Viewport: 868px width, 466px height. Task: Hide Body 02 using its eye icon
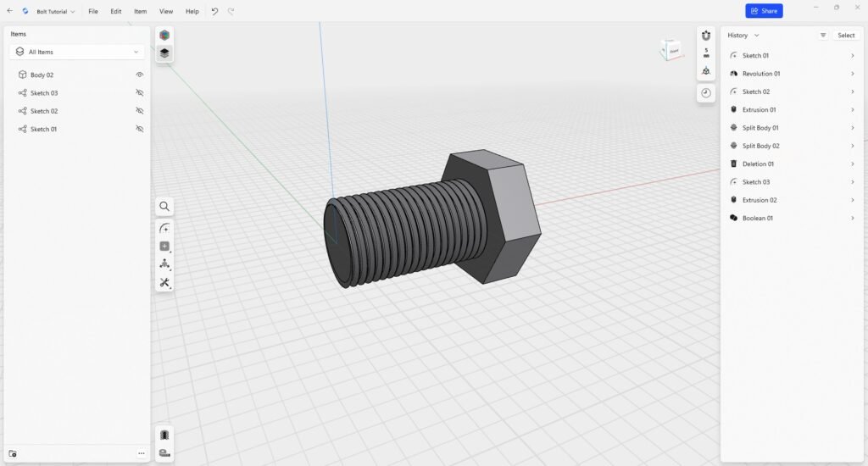point(140,75)
